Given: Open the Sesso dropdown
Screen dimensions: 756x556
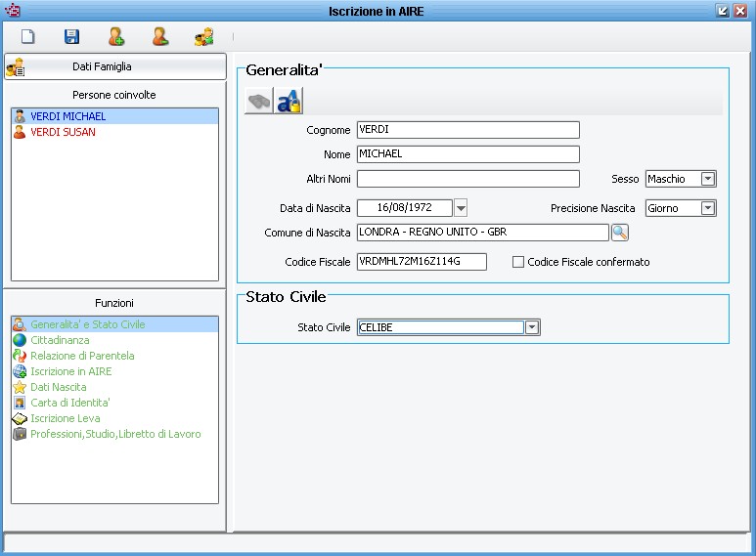Looking at the screenshot, I should click(x=708, y=179).
